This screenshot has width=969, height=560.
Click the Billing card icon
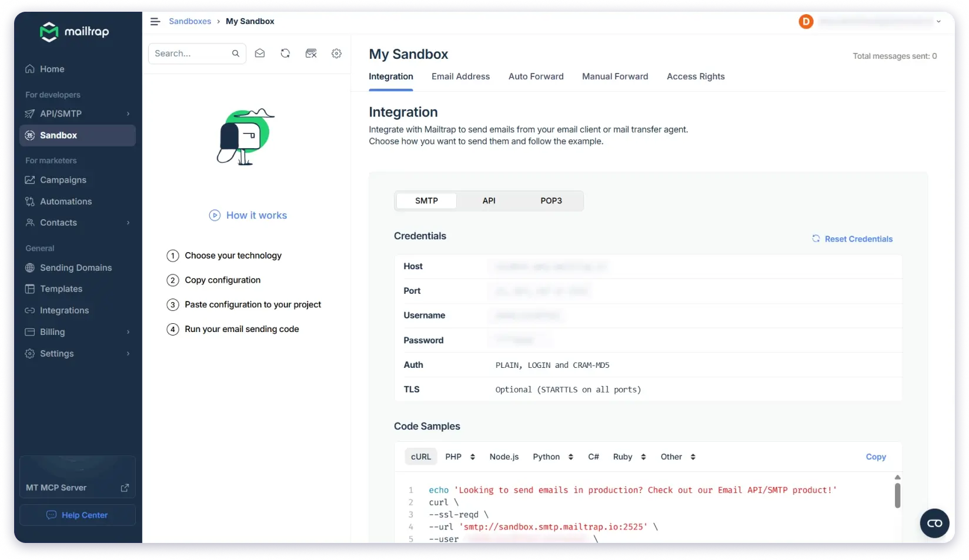30,332
